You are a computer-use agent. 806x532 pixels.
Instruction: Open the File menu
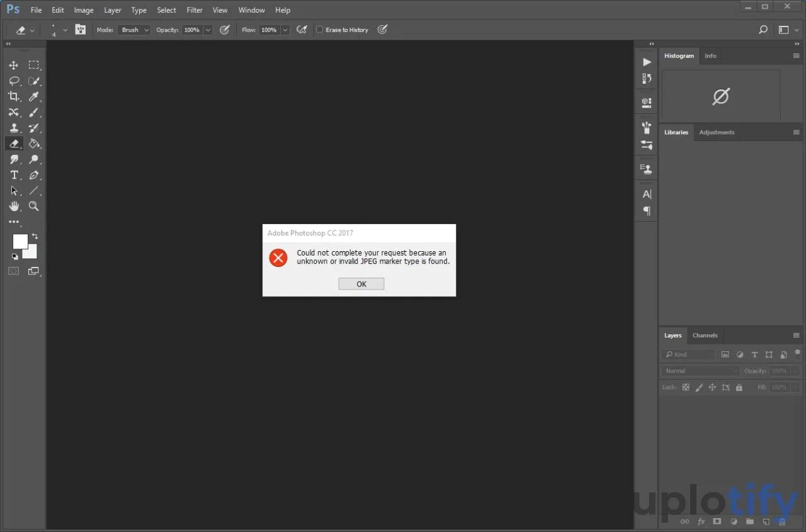(x=37, y=10)
